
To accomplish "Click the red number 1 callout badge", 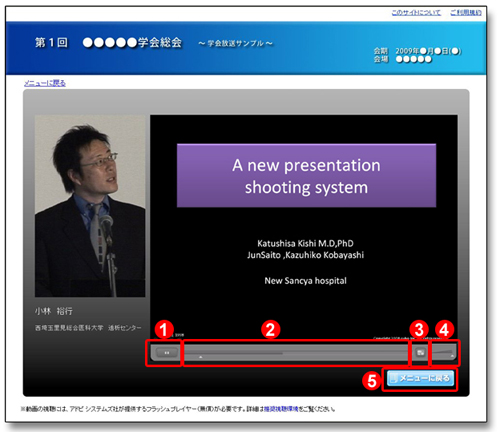I will (164, 330).
